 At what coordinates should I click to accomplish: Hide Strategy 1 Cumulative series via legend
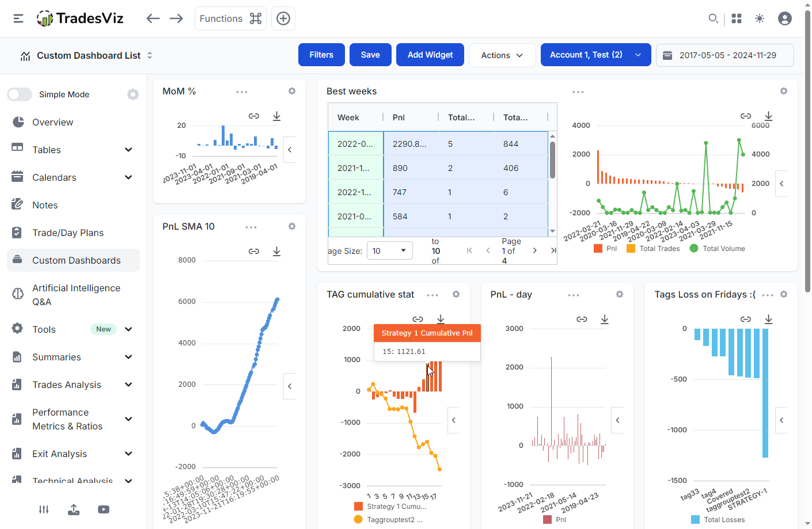(x=397, y=506)
